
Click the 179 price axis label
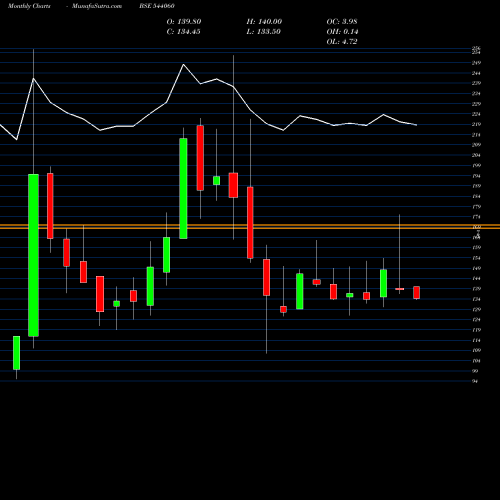click(476, 207)
